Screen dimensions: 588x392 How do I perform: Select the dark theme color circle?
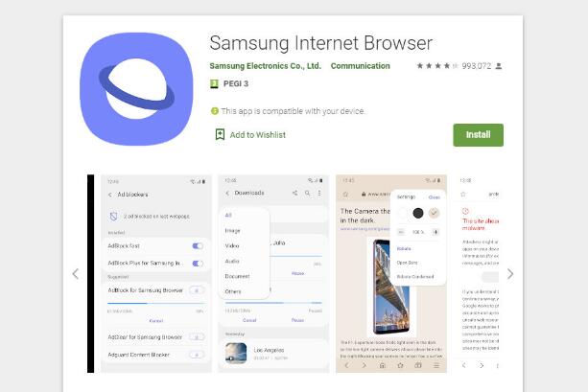point(418,213)
